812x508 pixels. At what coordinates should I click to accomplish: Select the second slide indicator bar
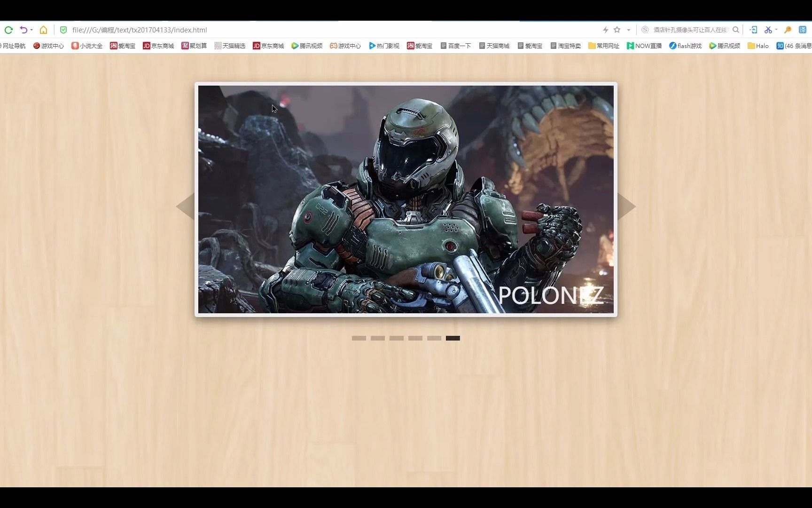[x=378, y=338]
